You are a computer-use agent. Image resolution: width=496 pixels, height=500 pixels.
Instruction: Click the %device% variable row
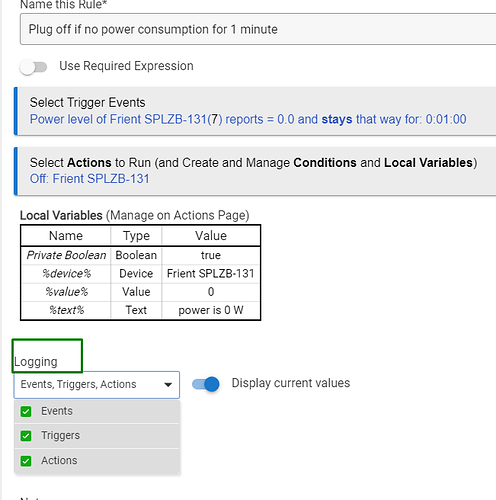[140, 274]
